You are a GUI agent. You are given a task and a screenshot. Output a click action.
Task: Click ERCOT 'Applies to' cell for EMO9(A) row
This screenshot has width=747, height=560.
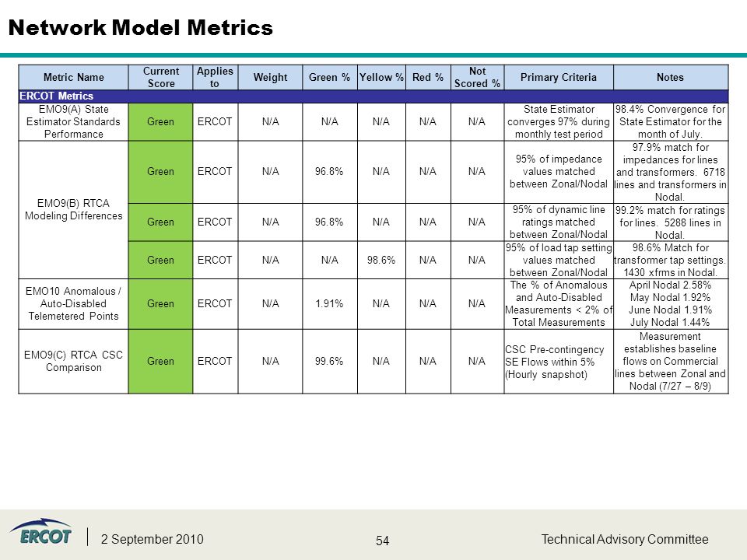215,121
